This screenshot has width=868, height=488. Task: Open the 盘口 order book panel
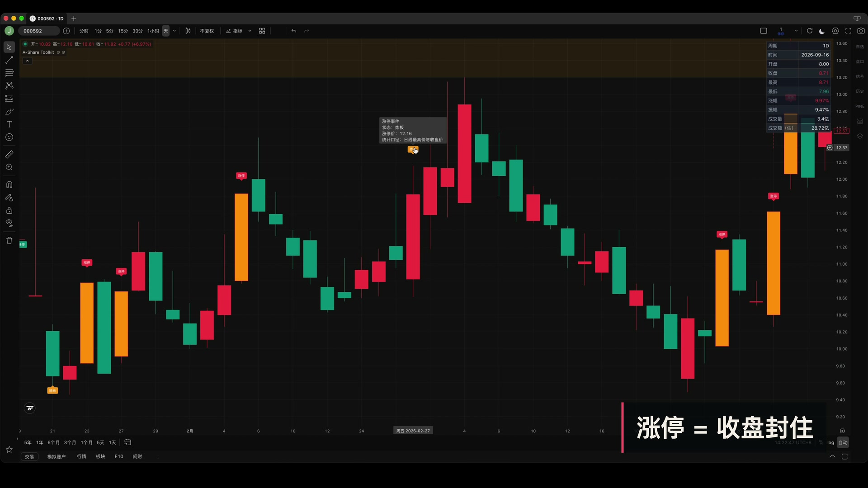(860, 61)
